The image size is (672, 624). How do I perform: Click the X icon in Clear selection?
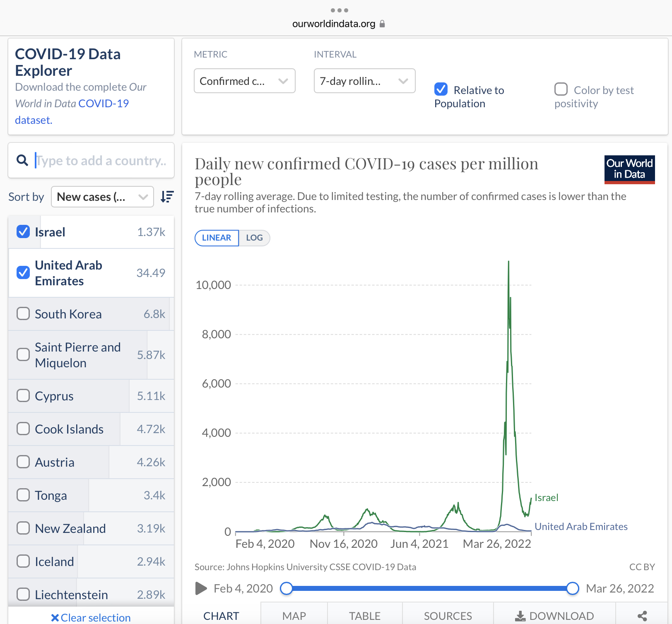click(x=55, y=618)
